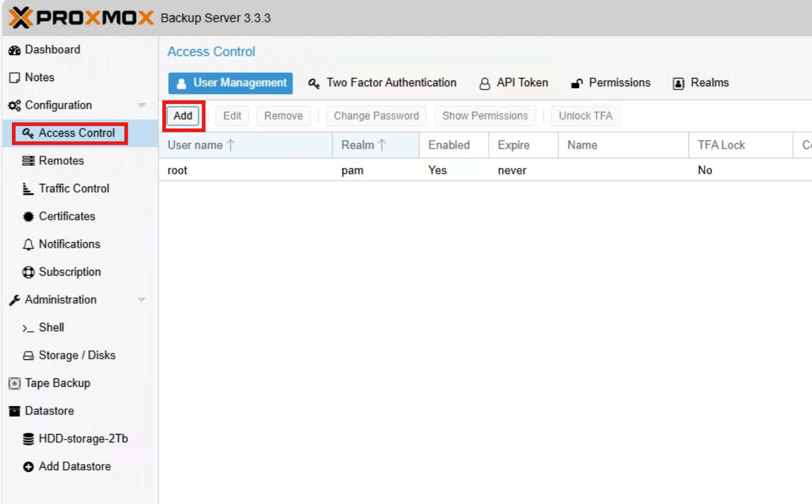Click the Traffic Control chart icon
The height and width of the screenshot is (504, 812).
[x=28, y=189]
